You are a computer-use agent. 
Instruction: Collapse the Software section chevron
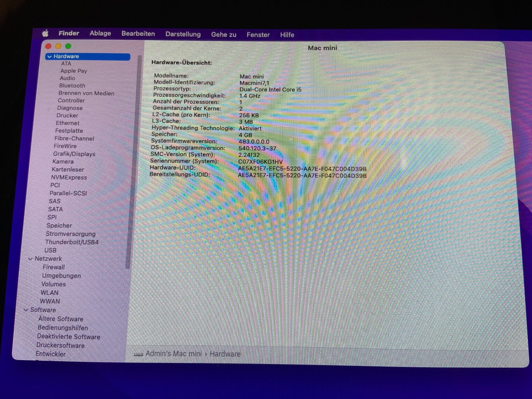click(x=26, y=310)
